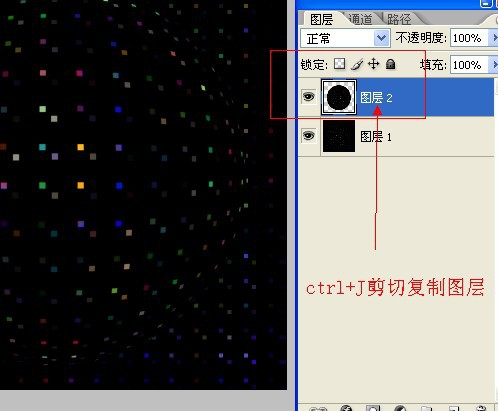Hide 图层 1 using its eye icon

[x=308, y=136]
